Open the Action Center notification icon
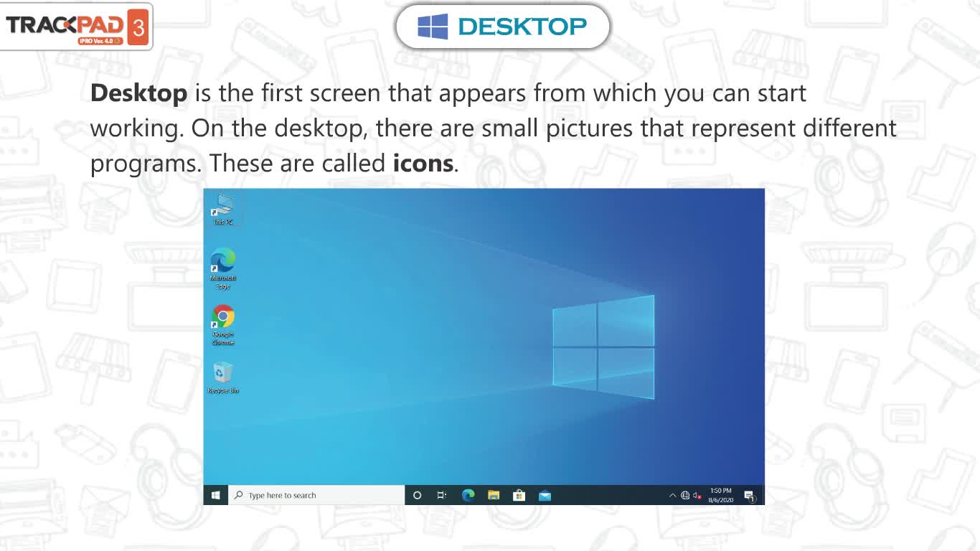The image size is (980, 551). pos(750,496)
